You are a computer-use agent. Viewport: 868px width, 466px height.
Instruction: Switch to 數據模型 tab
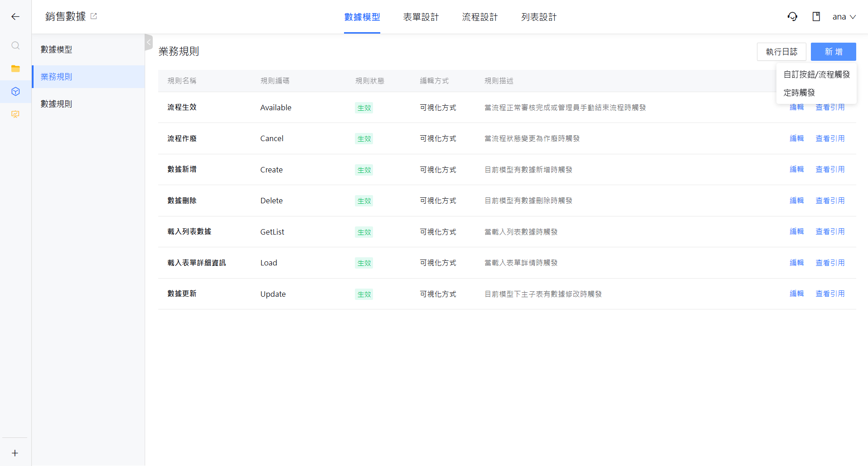tap(362, 17)
